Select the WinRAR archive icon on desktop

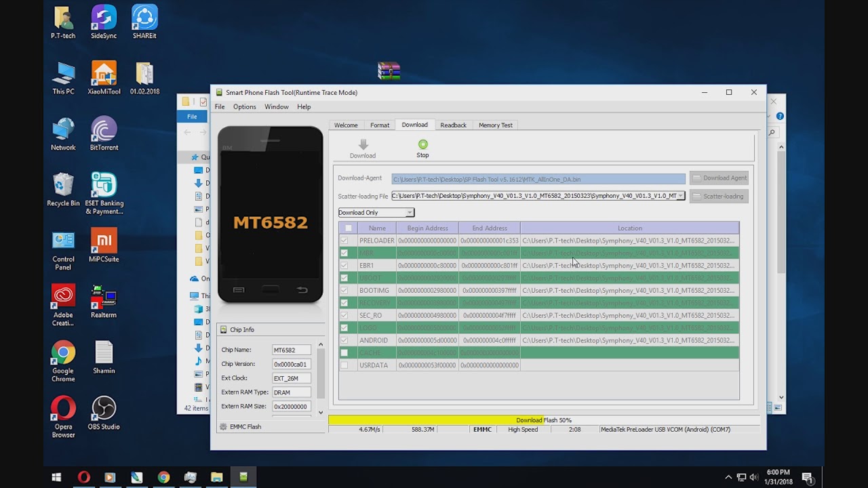click(x=389, y=71)
